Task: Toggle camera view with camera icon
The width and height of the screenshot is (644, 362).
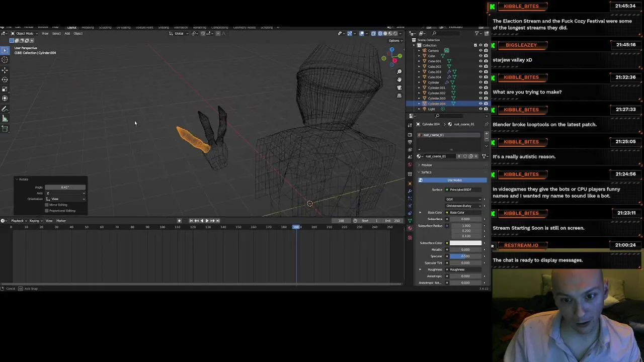Action: [399, 87]
